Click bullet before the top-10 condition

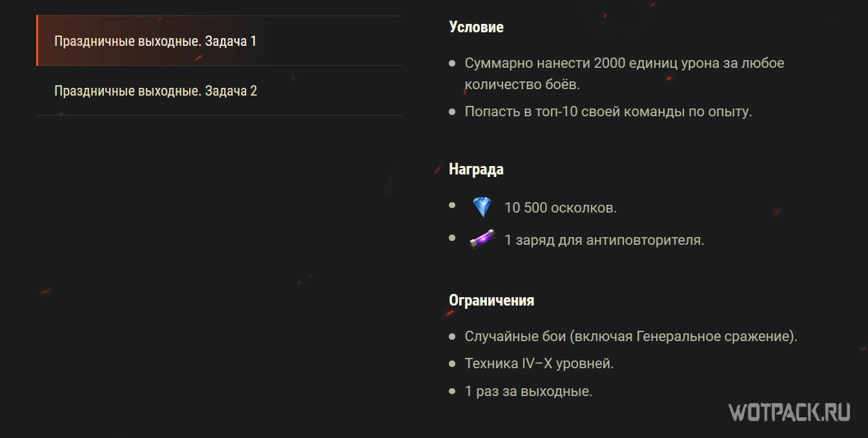click(452, 112)
